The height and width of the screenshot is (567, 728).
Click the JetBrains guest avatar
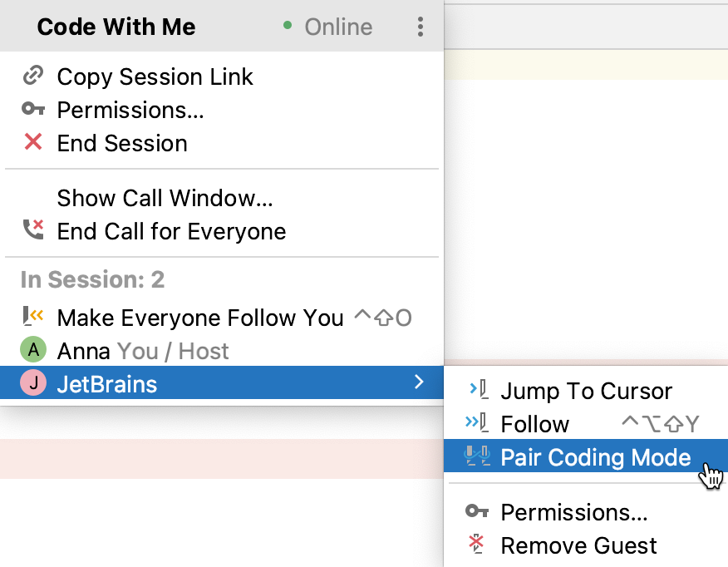(x=33, y=383)
